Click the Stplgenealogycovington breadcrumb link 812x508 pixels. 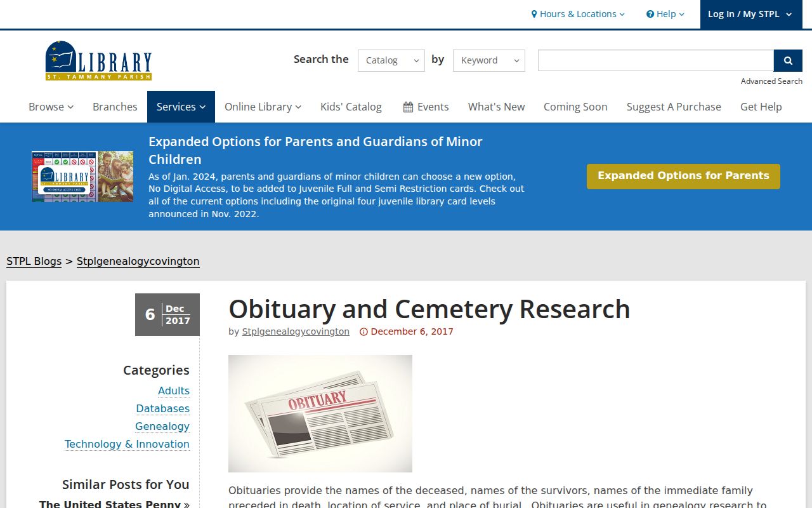click(x=138, y=261)
